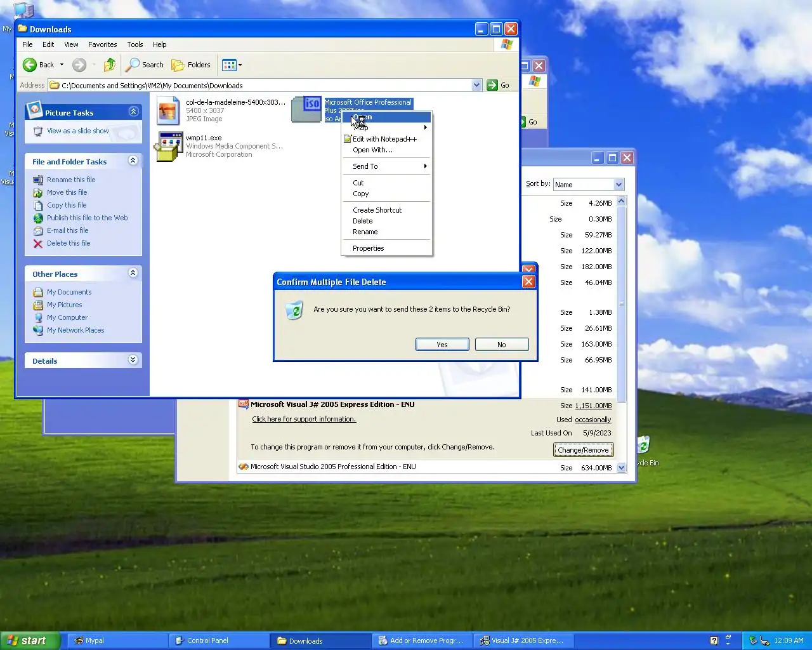Select Microsoft Visual Studio 2005 Professional Edition entry
Screen dimensions: 812x650
425,467
